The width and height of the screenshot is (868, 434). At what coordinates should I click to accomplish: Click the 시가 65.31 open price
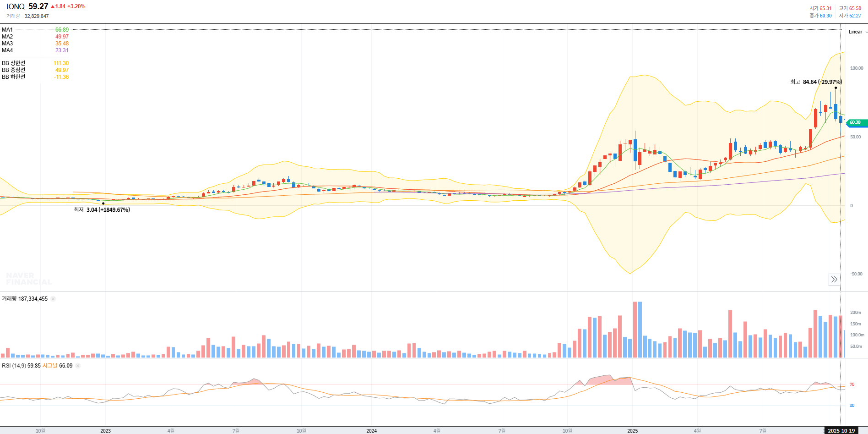820,8
